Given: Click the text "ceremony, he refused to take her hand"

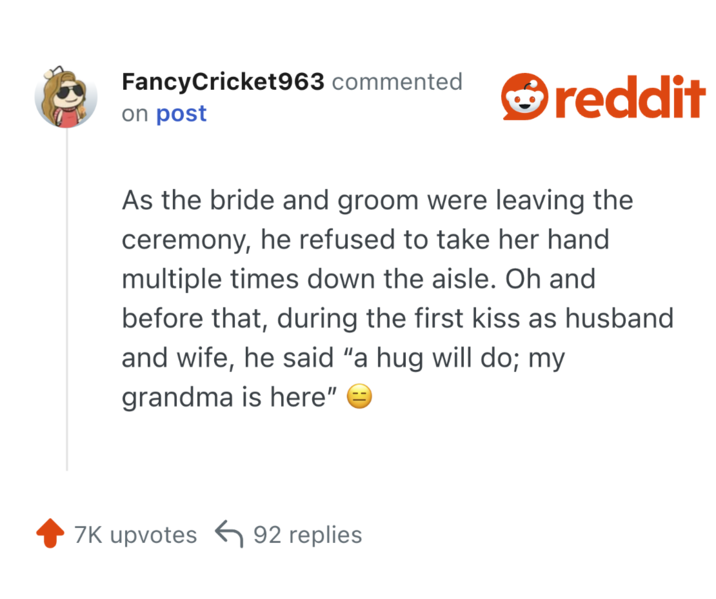Looking at the screenshot, I should click(x=365, y=240).
